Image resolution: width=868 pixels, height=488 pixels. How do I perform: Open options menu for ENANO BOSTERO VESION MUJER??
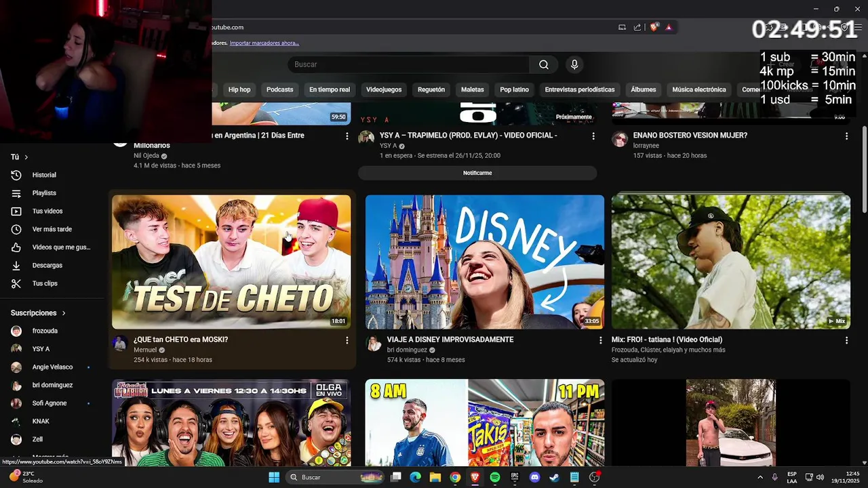tap(846, 136)
